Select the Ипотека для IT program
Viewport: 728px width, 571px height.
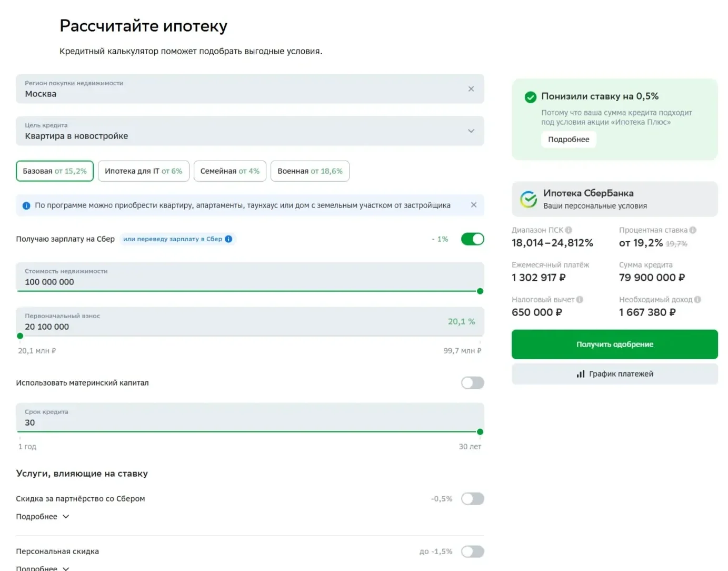tap(144, 171)
